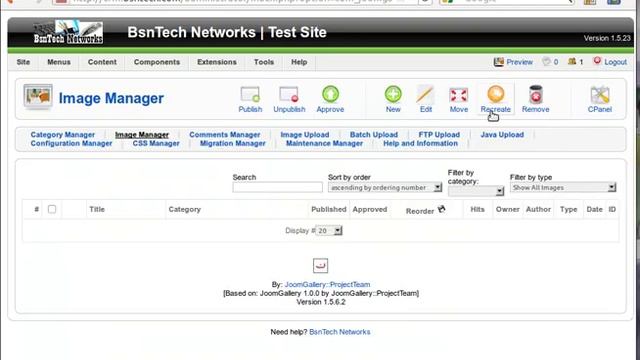Sort by the Title column header
The height and width of the screenshot is (360, 640).
(97, 209)
